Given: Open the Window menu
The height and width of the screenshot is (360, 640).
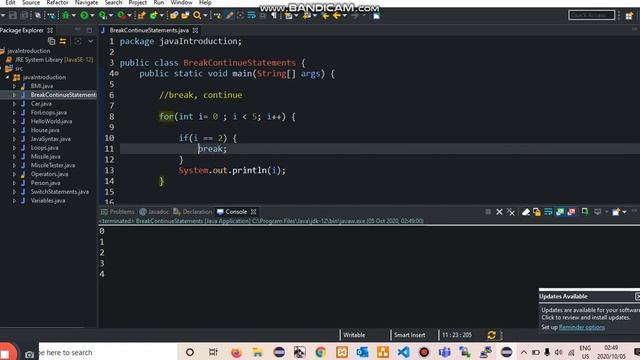Looking at the screenshot, I should (x=181, y=2).
